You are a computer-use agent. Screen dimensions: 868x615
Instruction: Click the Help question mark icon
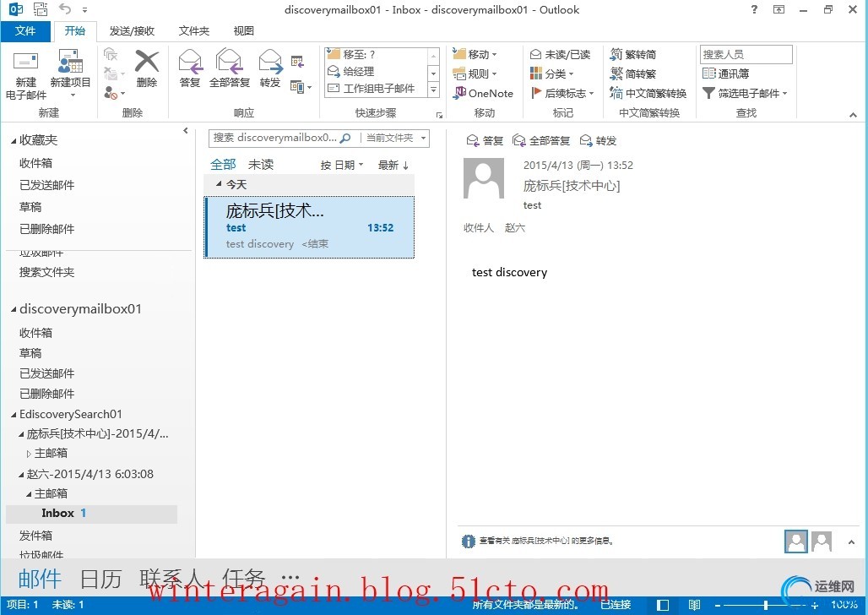tap(754, 9)
